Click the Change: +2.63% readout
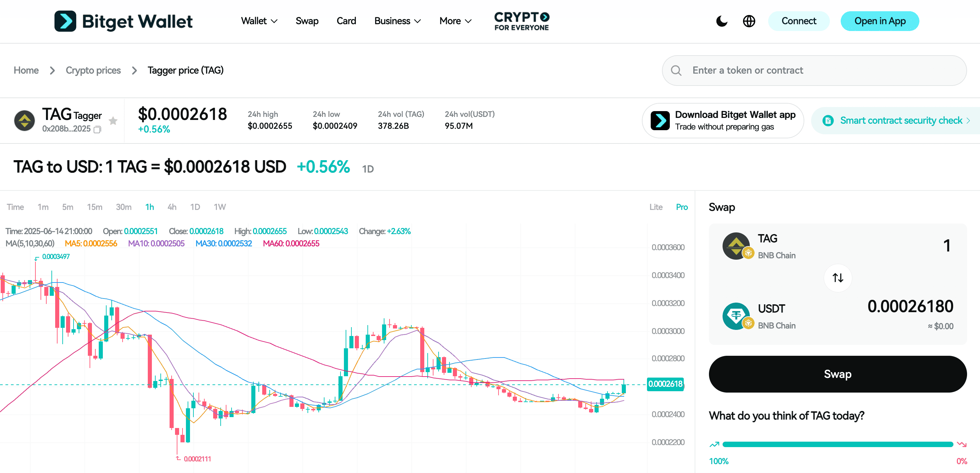Image resolution: width=980 pixels, height=473 pixels. point(385,231)
